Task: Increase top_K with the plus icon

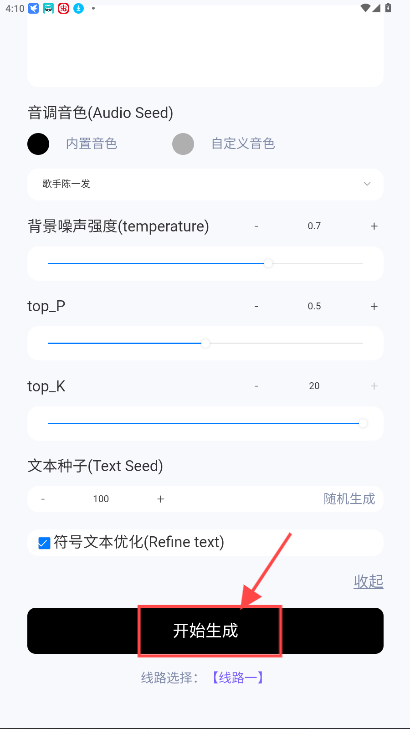Action: pos(374,386)
